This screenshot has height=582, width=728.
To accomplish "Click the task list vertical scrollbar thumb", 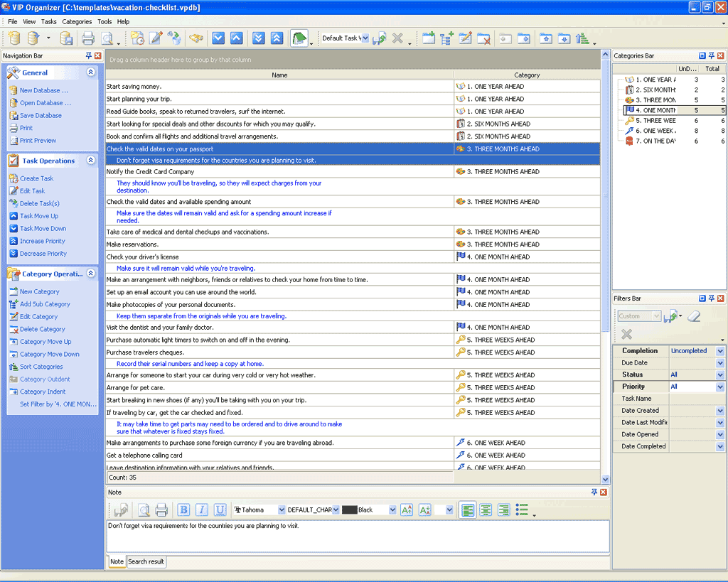I will (606, 195).
